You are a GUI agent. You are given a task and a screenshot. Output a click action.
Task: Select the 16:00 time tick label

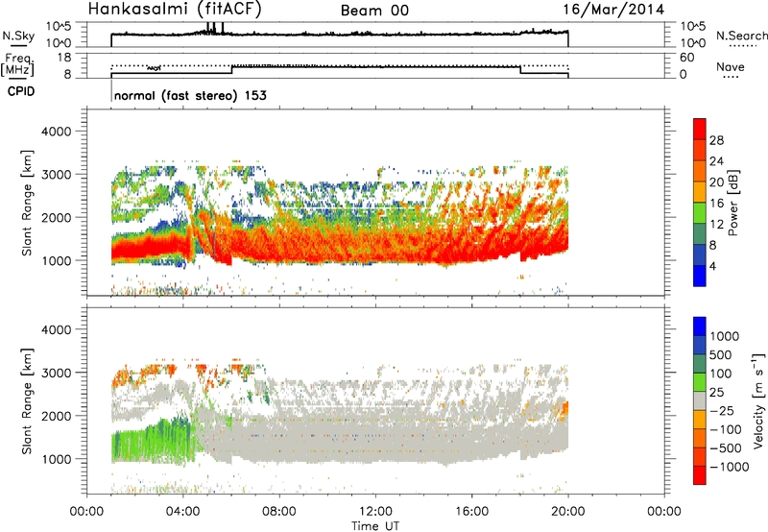tap(471, 512)
